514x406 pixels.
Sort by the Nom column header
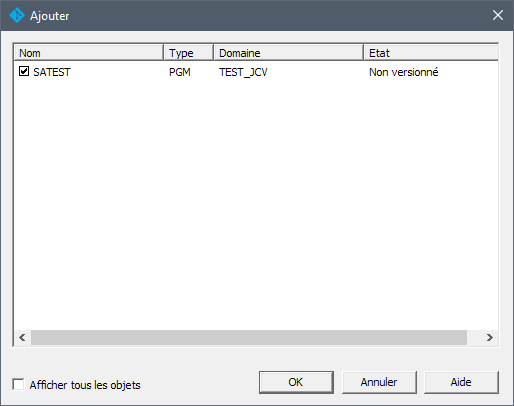pos(89,53)
